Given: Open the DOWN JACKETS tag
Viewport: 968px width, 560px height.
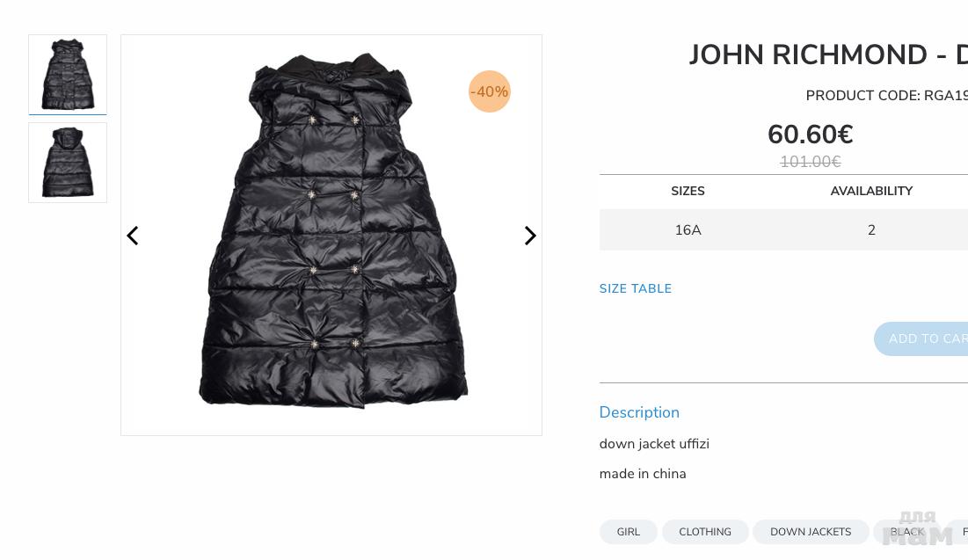Looking at the screenshot, I should click(811, 532).
